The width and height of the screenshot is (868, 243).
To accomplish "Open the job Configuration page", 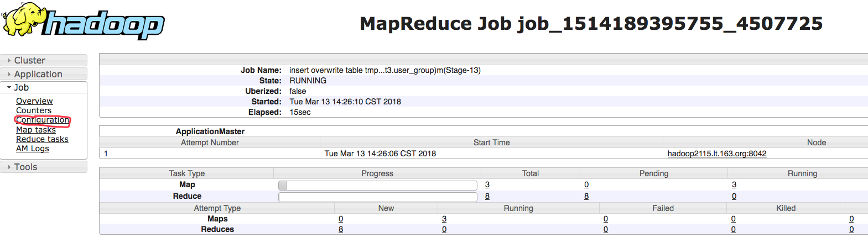I will point(43,120).
